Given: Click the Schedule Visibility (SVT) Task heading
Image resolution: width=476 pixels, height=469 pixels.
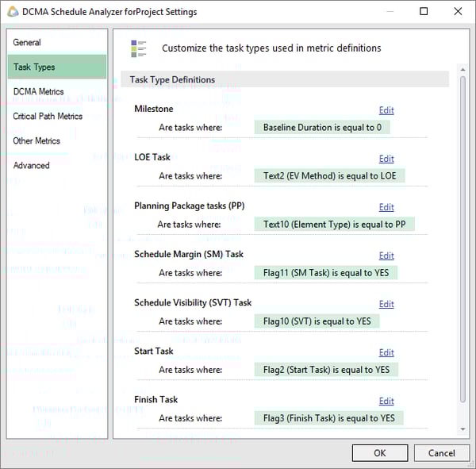Looking at the screenshot, I should pyautogui.click(x=193, y=302).
